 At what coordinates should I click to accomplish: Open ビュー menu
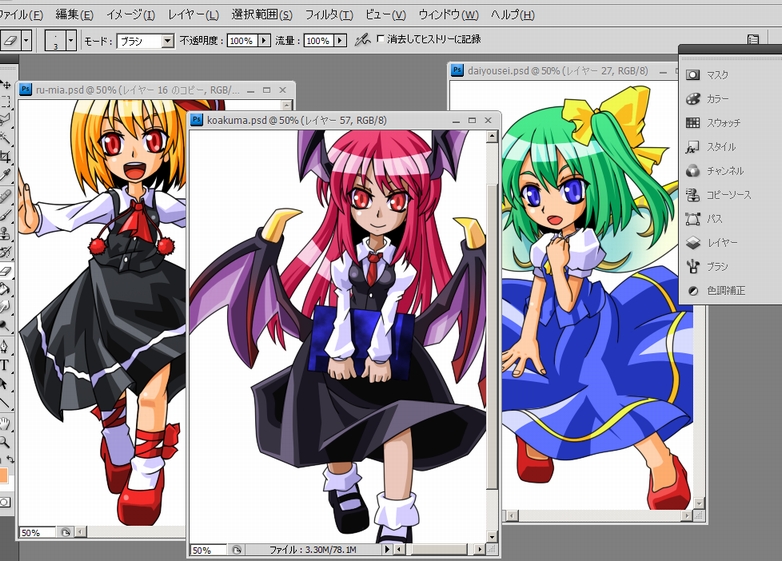[x=386, y=14]
